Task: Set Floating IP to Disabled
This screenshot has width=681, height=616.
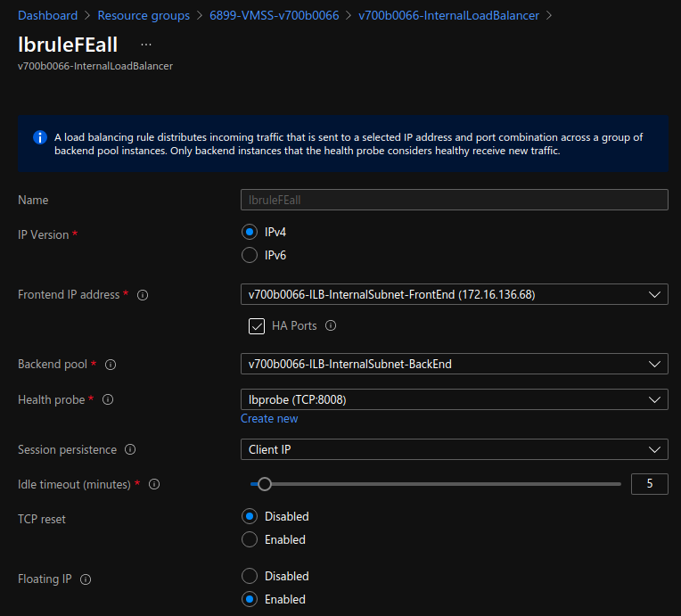Action: pos(250,576)
